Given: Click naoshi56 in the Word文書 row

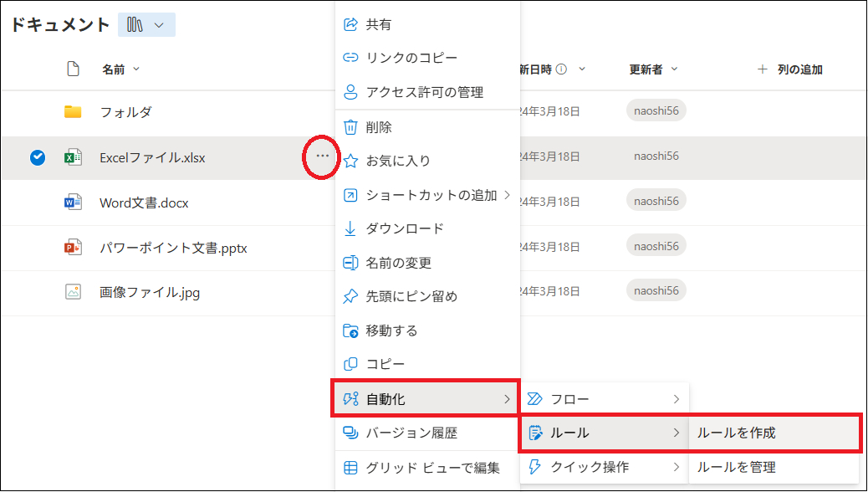Looking at the screenshot, I should point(656,201).
